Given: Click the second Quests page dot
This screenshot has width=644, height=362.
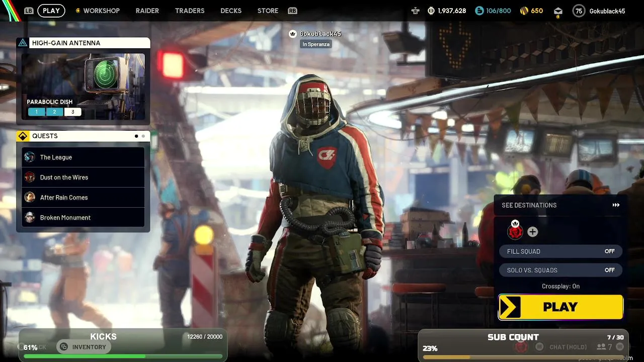Looking at the screenshot, I should coord(143,136).
